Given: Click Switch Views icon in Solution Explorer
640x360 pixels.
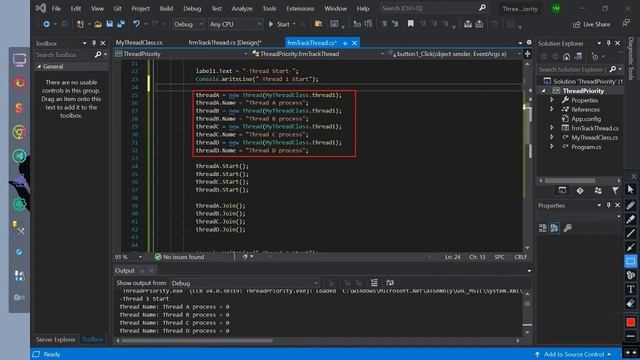Looking at the screenshot, I should tap(578, 57).
